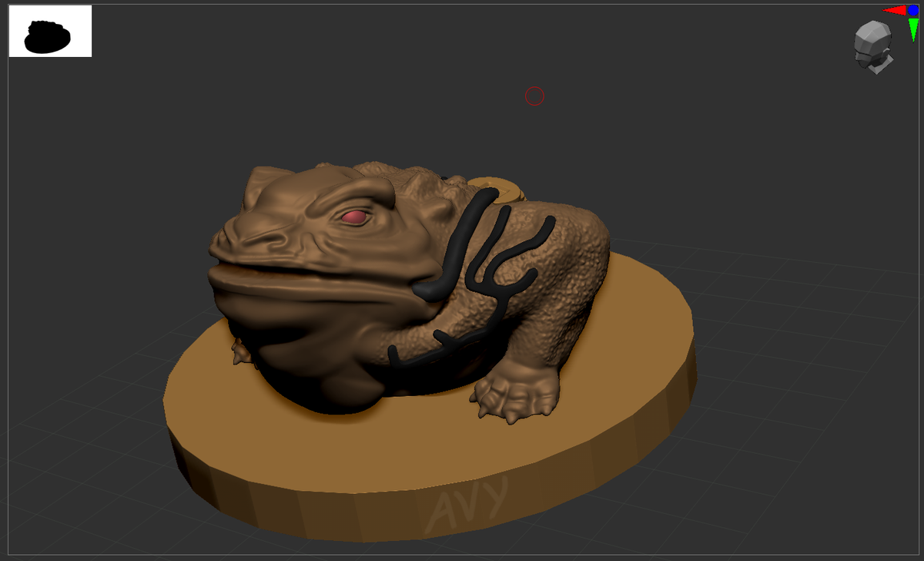Click the toad's red eye
Screen dimensions: 924x561
pos(353,218)
